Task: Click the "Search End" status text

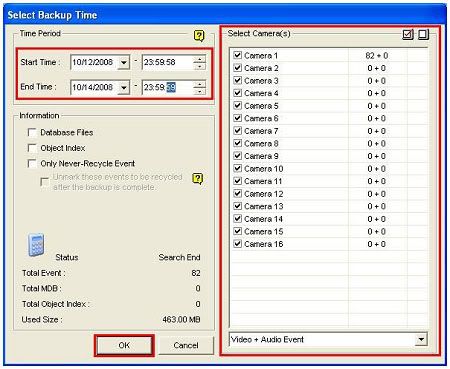Action: point(179,258)
